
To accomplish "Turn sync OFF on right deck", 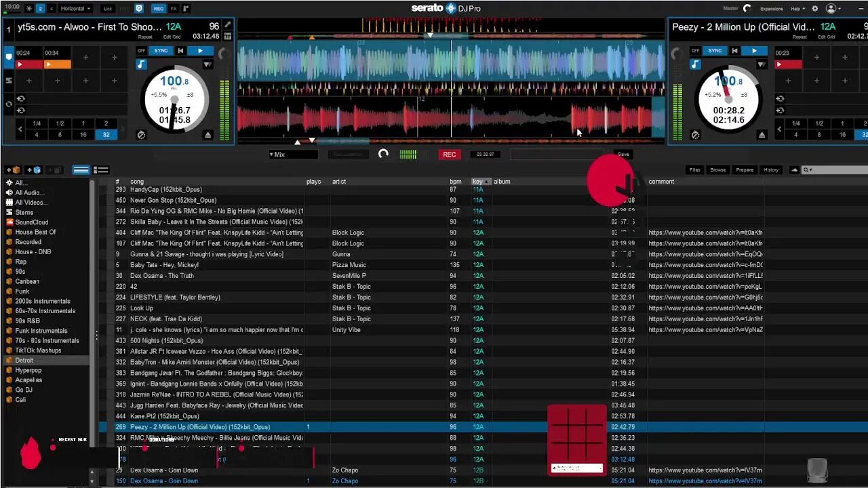I will (x=695, y=51).
